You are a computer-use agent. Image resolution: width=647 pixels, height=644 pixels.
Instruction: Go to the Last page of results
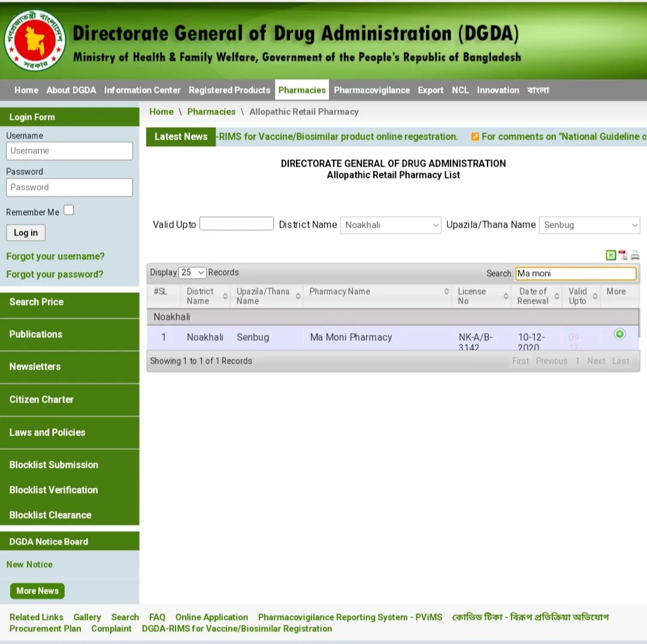coord(621,361)
